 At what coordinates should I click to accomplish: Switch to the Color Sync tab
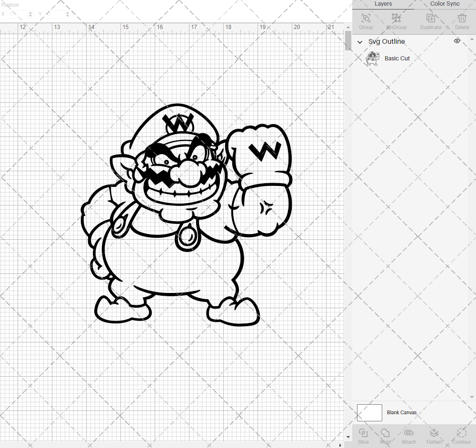point(444,4)
